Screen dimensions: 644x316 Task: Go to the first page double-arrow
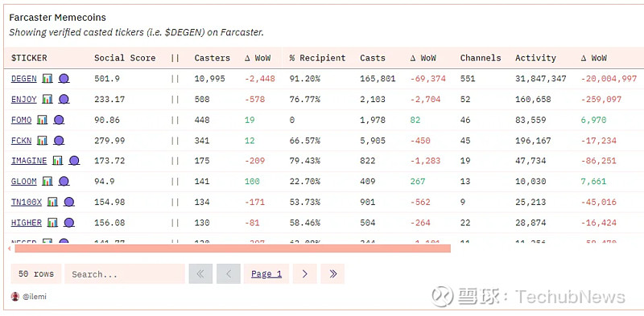[x=200, y=273]
